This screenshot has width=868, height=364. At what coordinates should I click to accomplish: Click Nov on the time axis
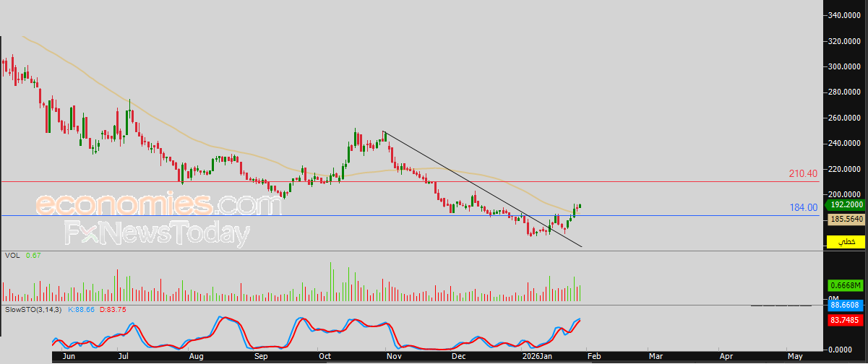click(392, 356)
